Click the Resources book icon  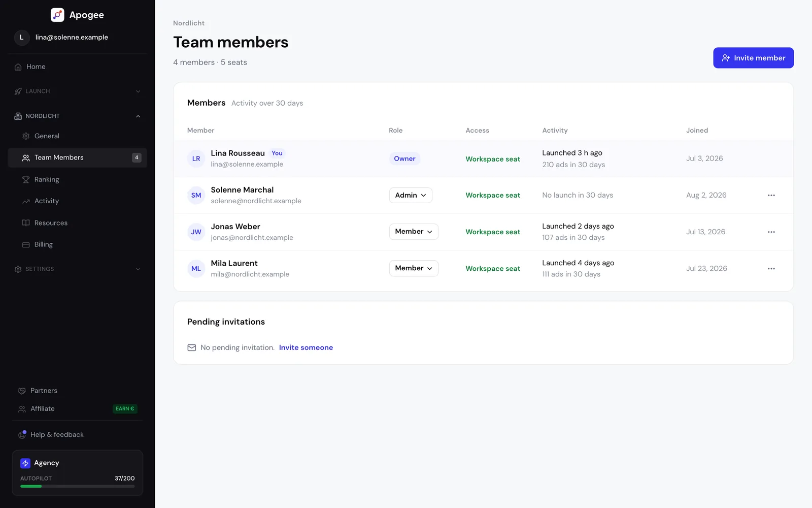pos(26,223)
